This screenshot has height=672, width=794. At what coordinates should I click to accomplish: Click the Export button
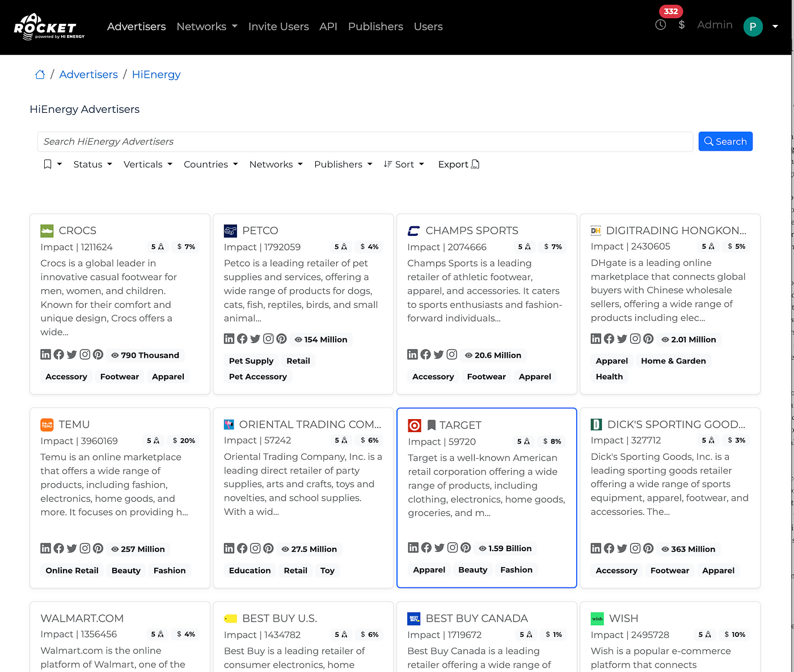(x=459, y=164)
